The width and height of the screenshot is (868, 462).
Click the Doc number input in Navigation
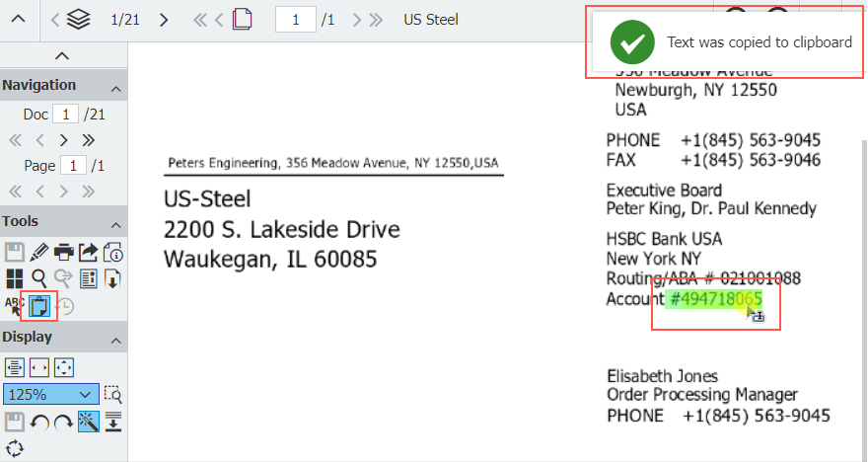(66, 115)
